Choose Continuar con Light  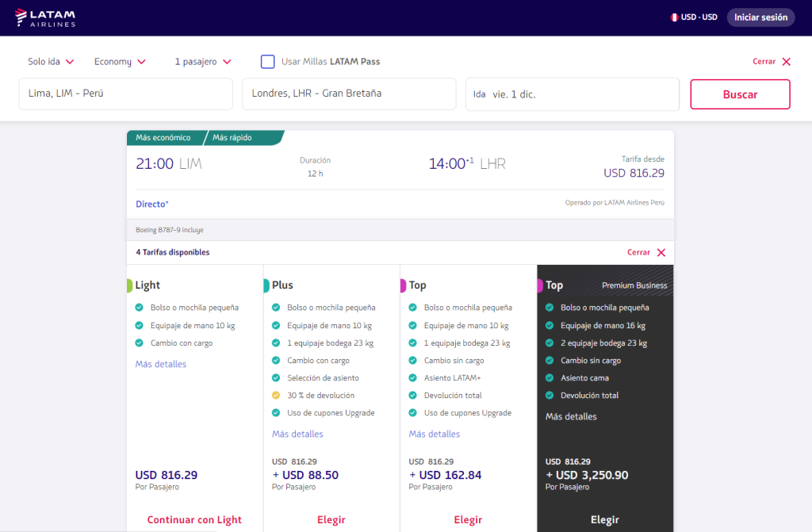pyautogui.click(x=194, y=520)
